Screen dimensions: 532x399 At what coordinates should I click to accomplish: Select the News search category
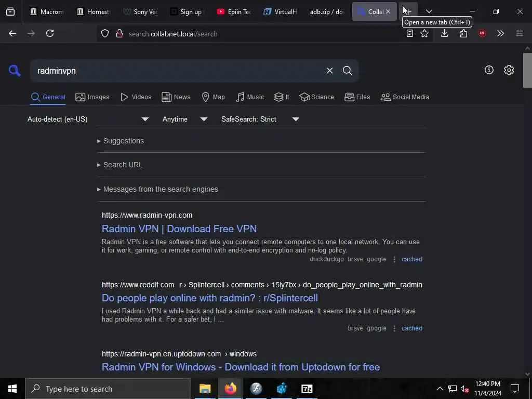click(176, 97)
